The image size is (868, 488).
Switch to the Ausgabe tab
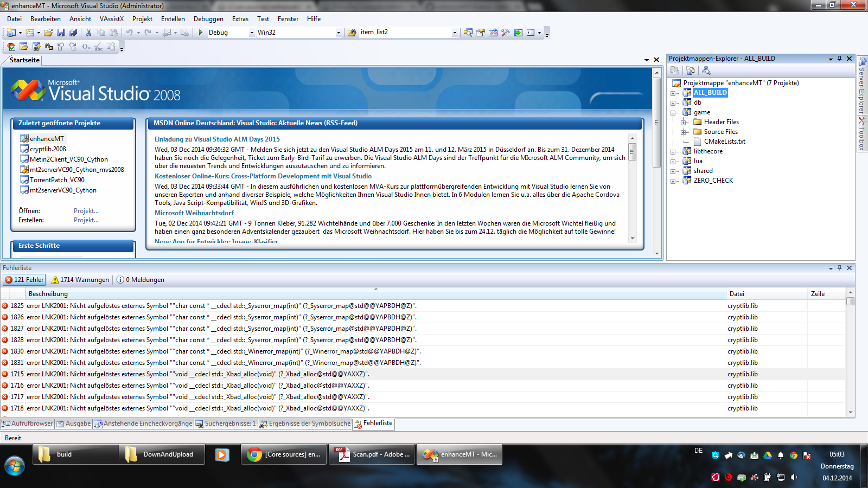coord(74,423)
